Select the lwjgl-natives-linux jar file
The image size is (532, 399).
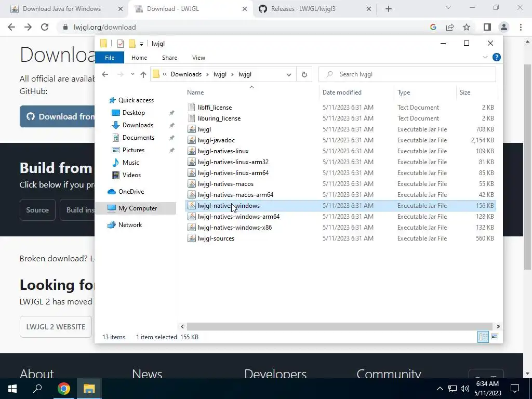[x=223, y=151]
